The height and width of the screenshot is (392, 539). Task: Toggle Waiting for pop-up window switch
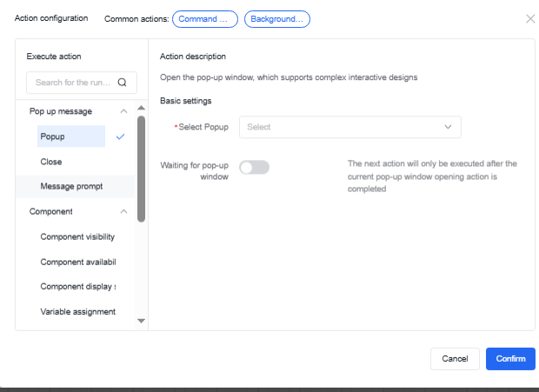pos(255,167)
